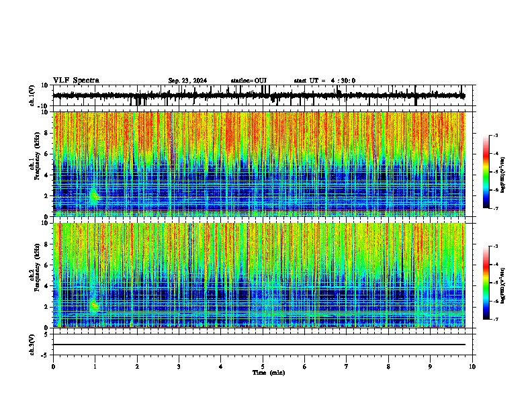The image size is (532, 411).
Task: Click tick label '4' on the time axis
Action: point(221,367)
